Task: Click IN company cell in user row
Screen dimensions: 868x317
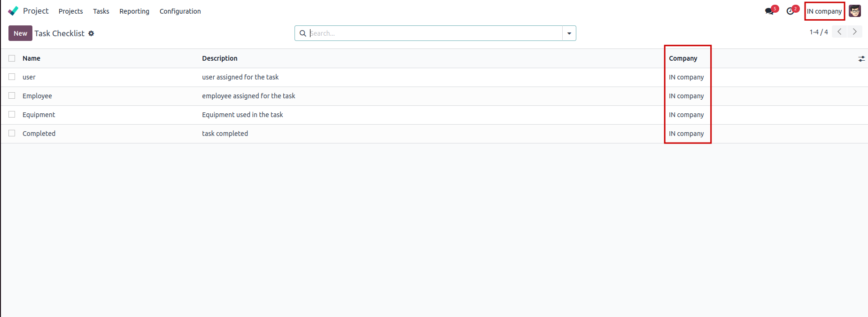Action: pos(686,77)
